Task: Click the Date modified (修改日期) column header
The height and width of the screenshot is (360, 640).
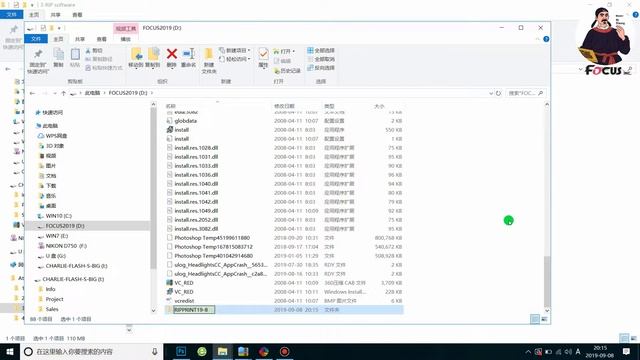Action: coord(284,106)
